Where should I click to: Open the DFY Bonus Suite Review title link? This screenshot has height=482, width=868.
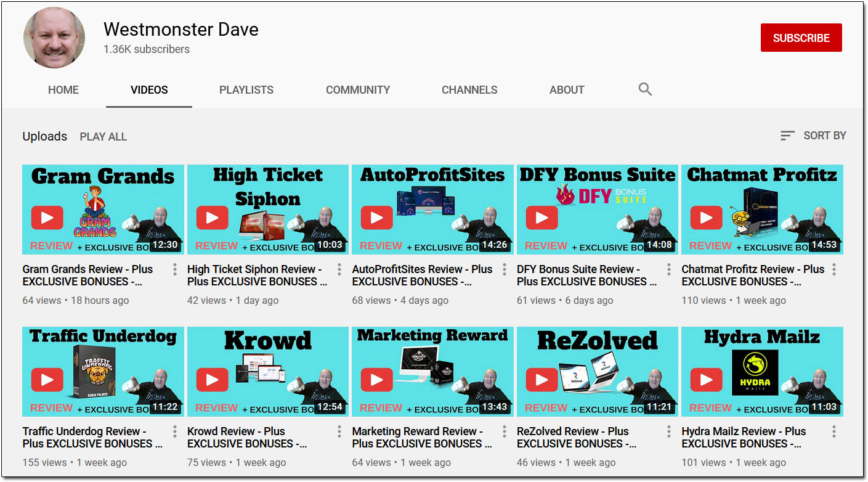[x=587, y=276]
